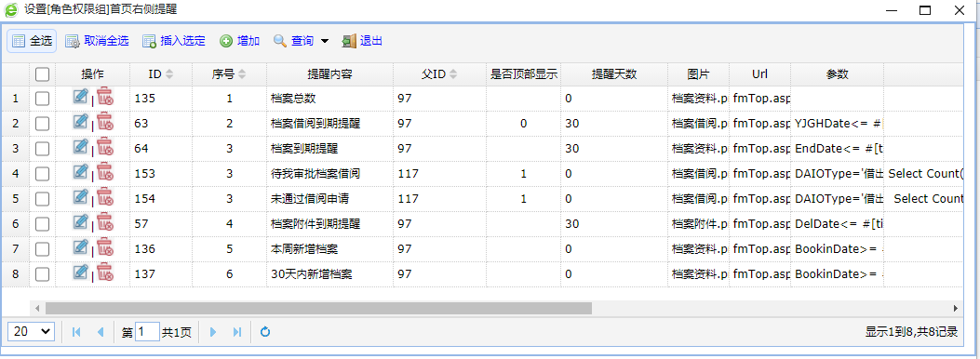Viewport: 980px width, 359px height.
Task: Go to next page arrow in pager
Action: click(x=213, y=332)
